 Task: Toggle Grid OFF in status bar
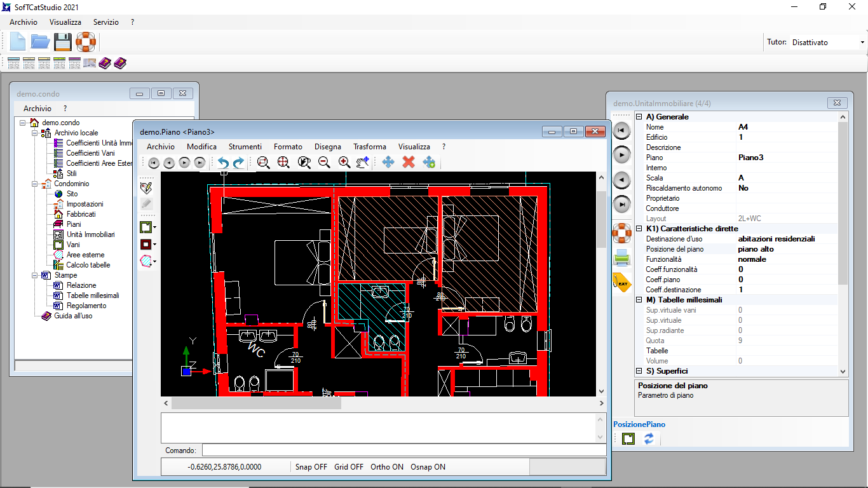click(349, 467)
